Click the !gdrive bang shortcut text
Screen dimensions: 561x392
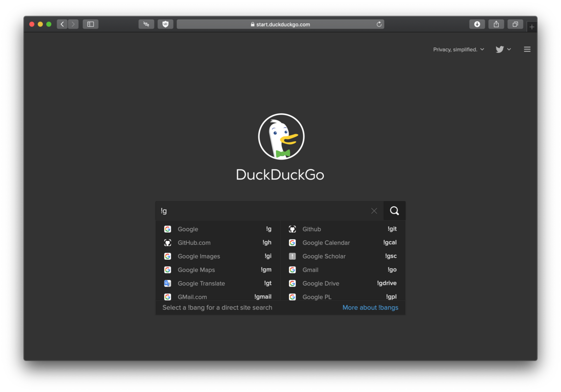coord(387,283)
